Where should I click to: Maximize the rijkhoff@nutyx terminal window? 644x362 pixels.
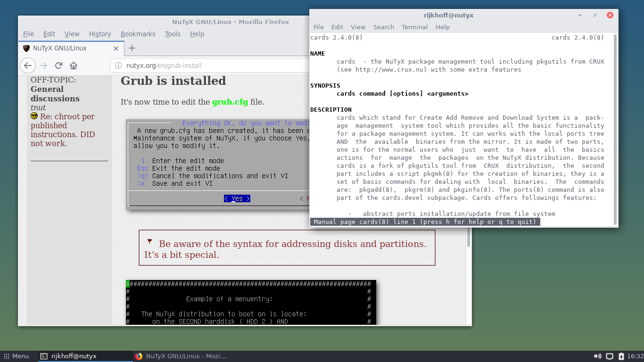595,15
